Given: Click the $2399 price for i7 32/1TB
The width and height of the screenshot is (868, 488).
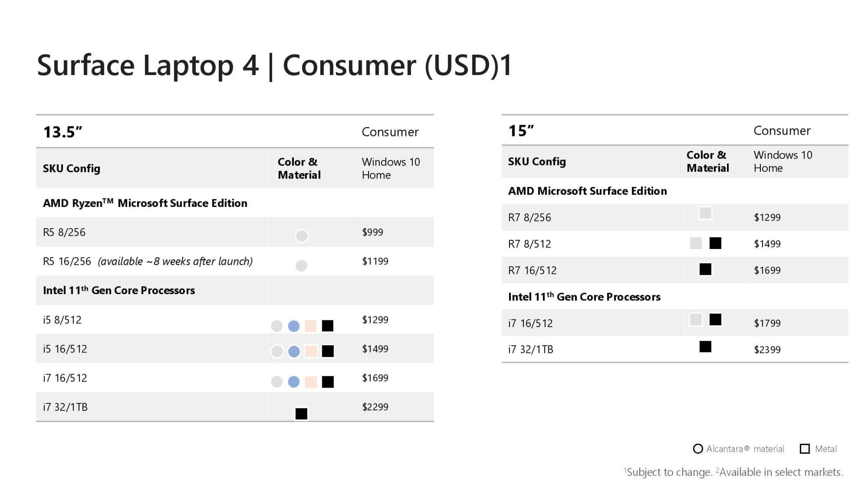Looking at the screenshot, I should (767, 349).
